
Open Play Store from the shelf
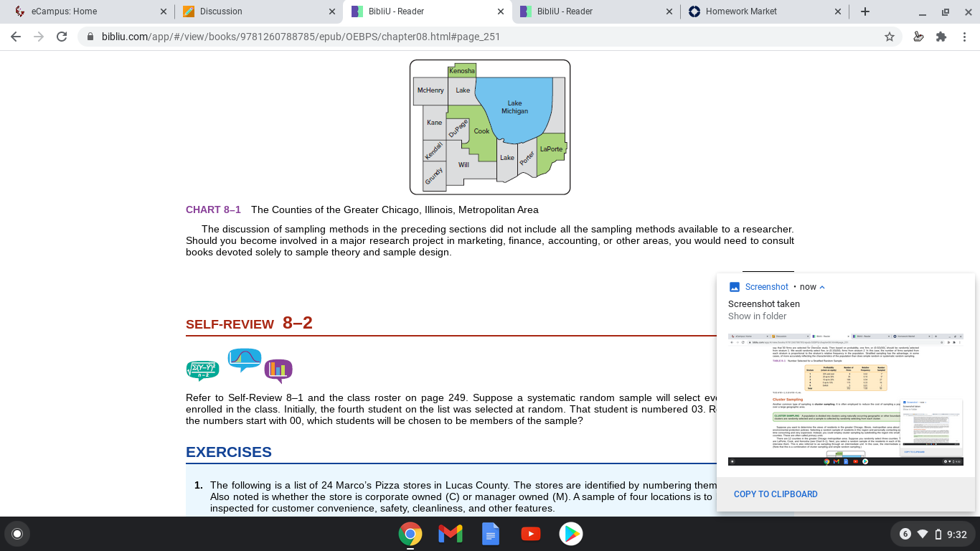(571, 534)
